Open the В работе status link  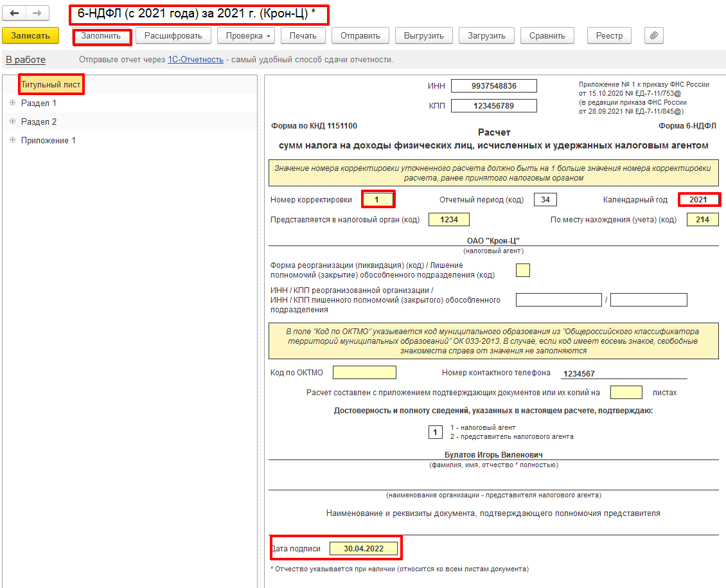coord(26,60)
